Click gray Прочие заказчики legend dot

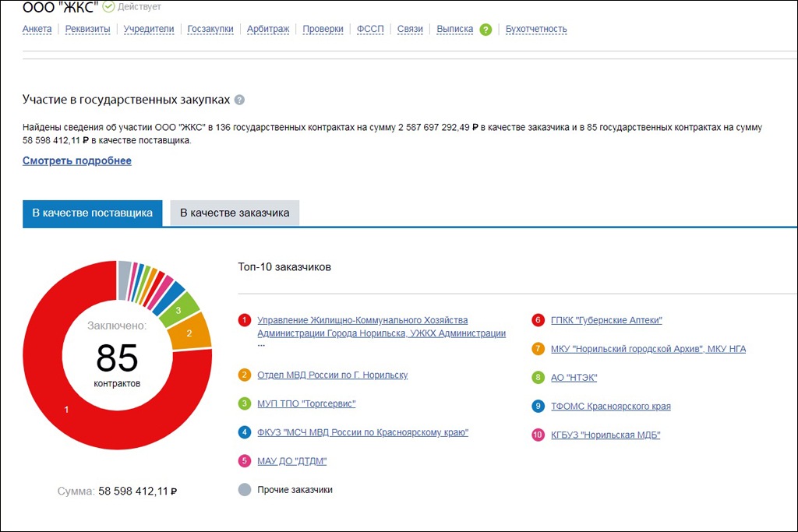point(245,490)
